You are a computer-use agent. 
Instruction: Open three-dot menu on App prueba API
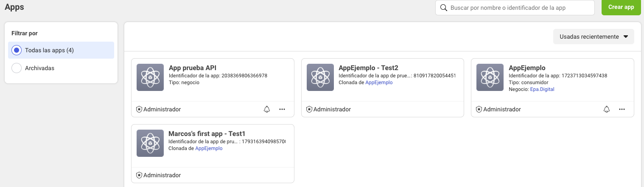point(282,109)
